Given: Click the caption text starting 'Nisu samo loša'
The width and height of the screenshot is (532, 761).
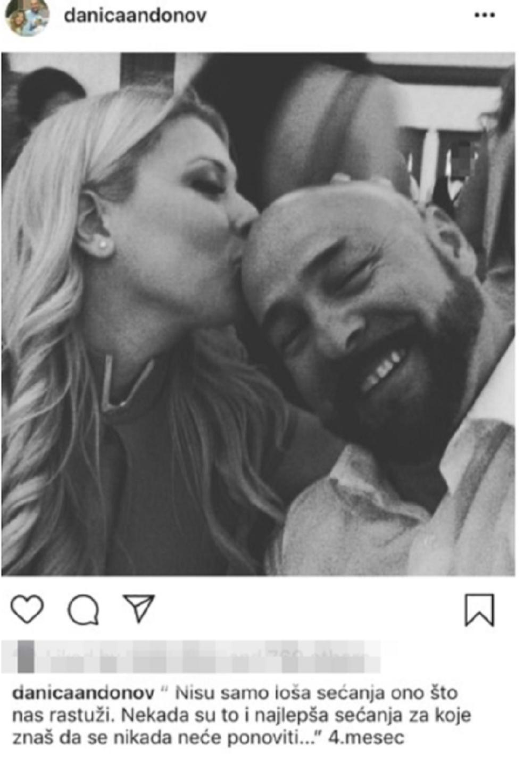Looking at the screenshot, I should pos(242,715).
